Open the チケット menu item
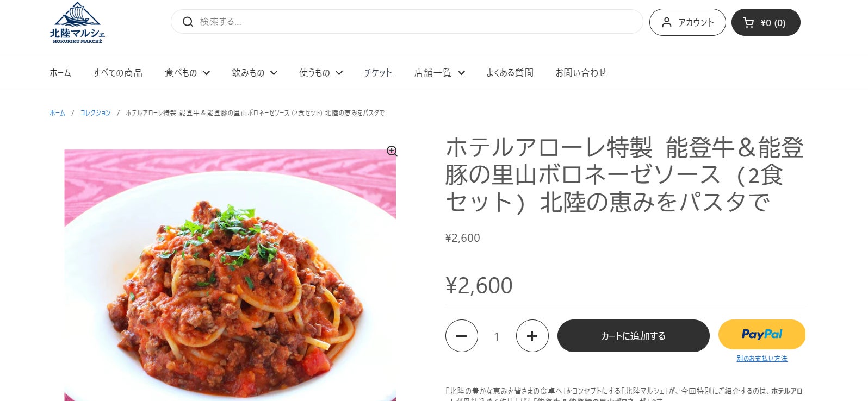The image size is (868, 401). tap(378, 73)
